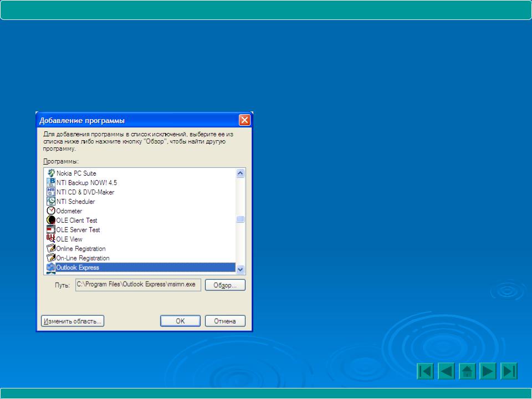Click the list scrollbar up arrow

(240, 173)
